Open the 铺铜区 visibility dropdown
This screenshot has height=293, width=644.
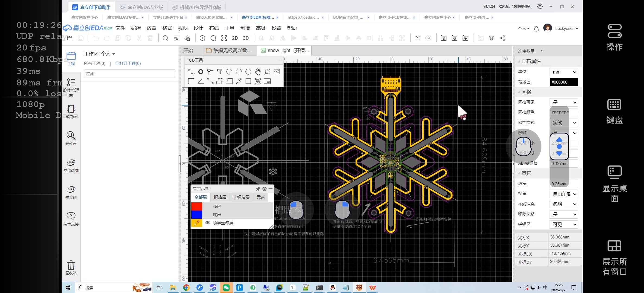(563, 224)
